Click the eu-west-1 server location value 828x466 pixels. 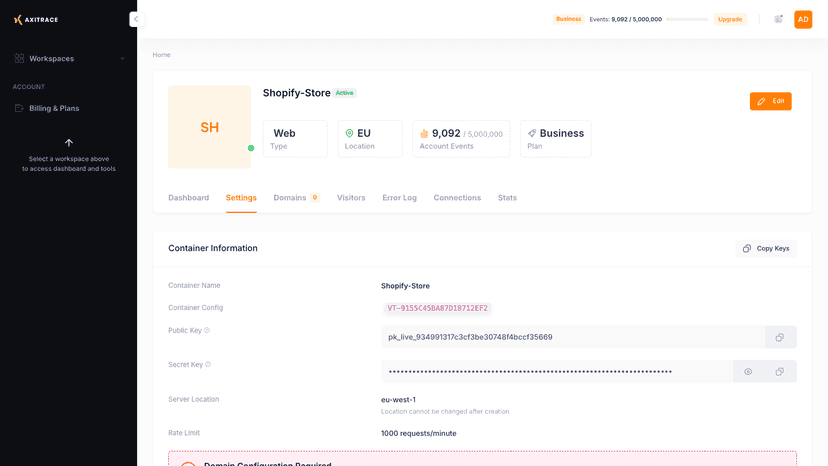coord(398,400)
